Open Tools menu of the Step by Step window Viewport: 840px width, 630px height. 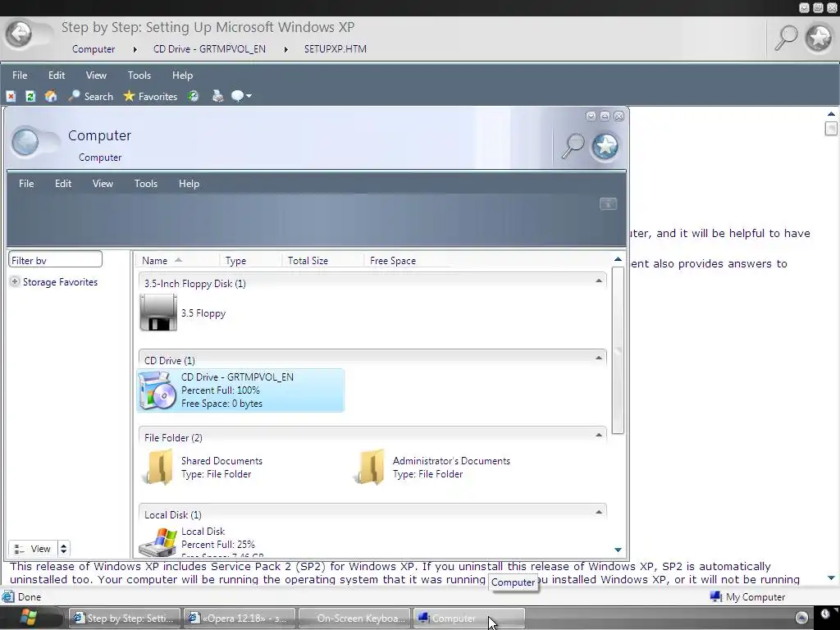139,75
